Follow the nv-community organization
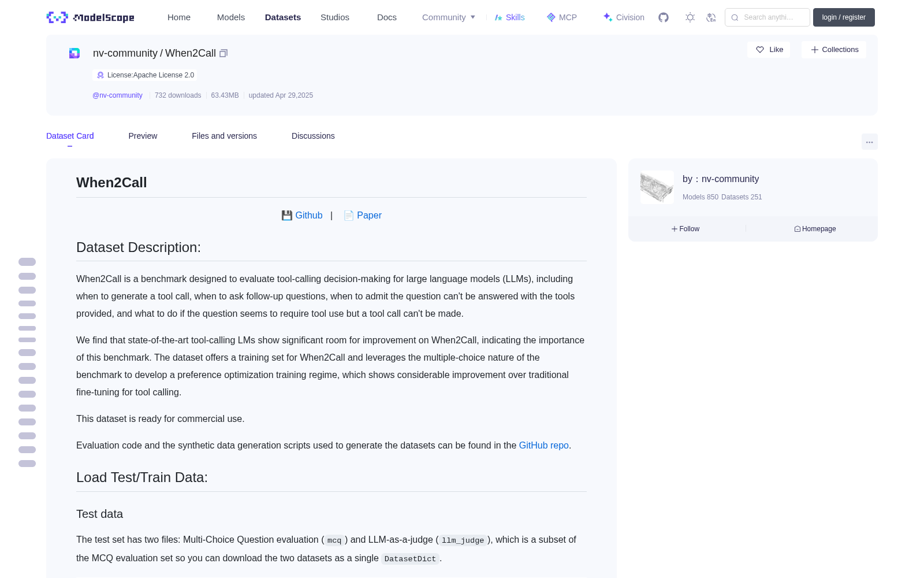The width and height of the screenshot is (924, 578). 685,229
